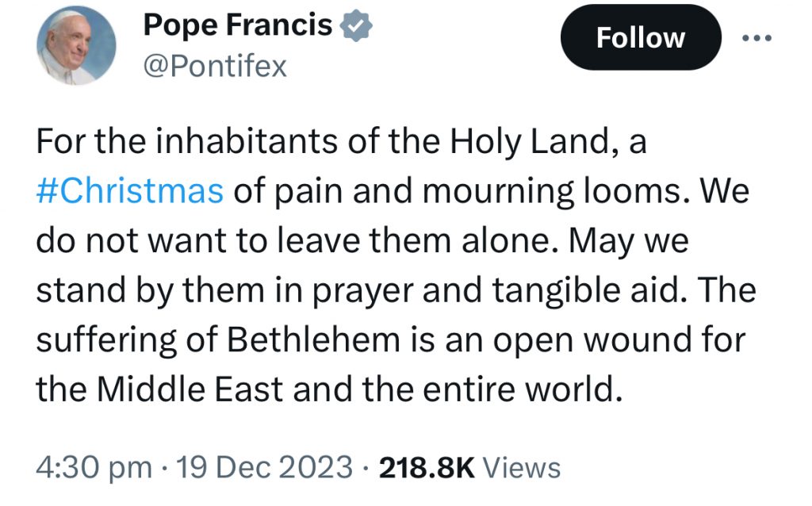This screenshot has width=812, height=506.
Task: Follow the Pope Francis account
Action: [641, 38]
